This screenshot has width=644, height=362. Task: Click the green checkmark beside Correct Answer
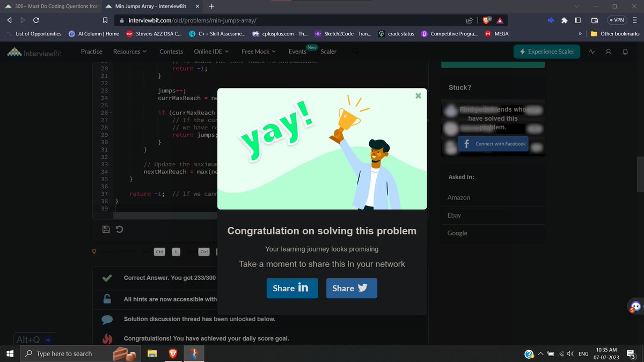tap(107, 278)
